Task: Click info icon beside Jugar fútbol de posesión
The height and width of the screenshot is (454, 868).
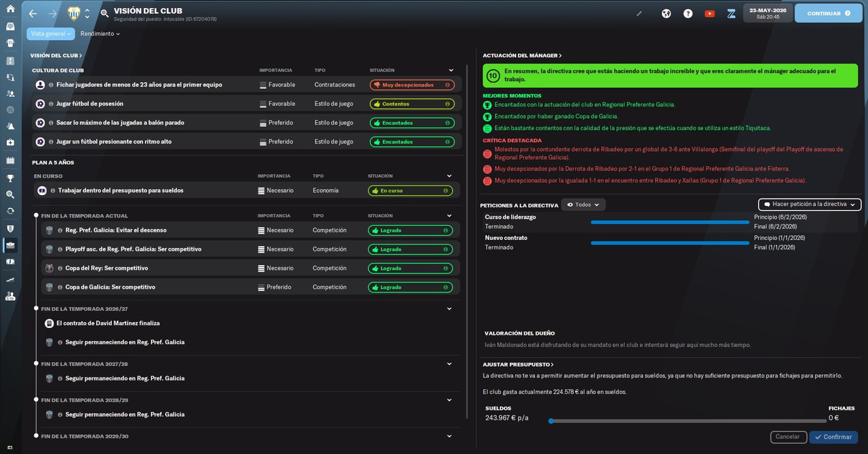Action: coord(52,104)
